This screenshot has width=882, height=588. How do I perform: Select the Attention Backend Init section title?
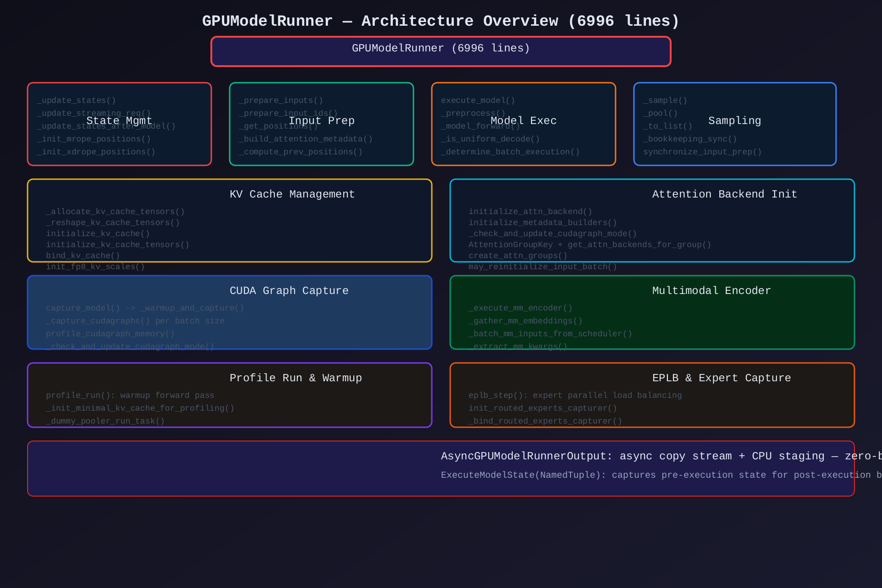pyautogui.click(x=724, y=194)
